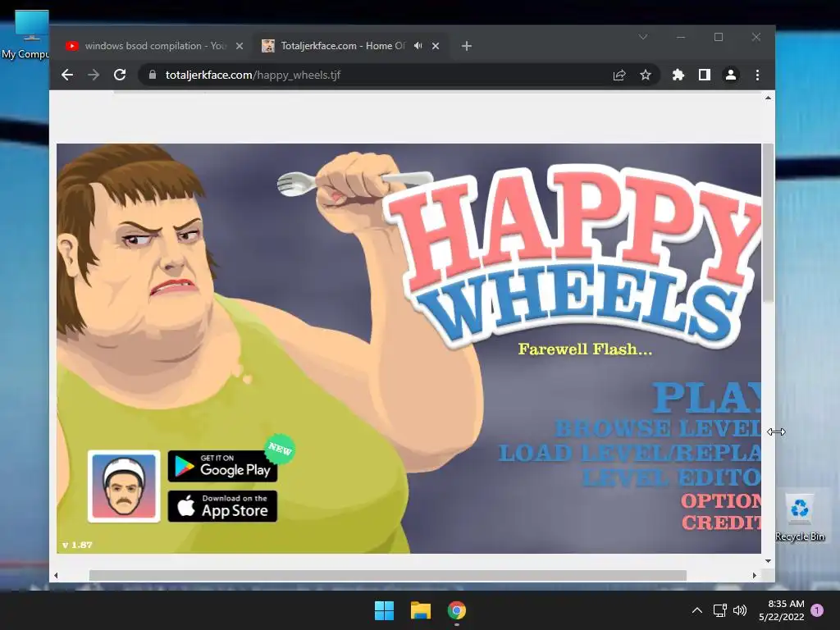Reload the page with refresh icon
This screenshot has height=630, width=840.
pos(120,75)
